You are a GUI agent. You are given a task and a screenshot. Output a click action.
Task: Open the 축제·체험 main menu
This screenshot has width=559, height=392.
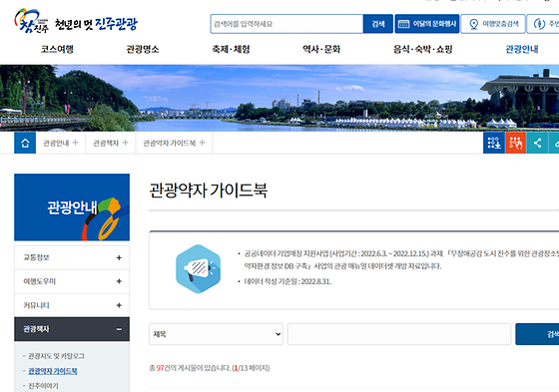coord(231,49)
